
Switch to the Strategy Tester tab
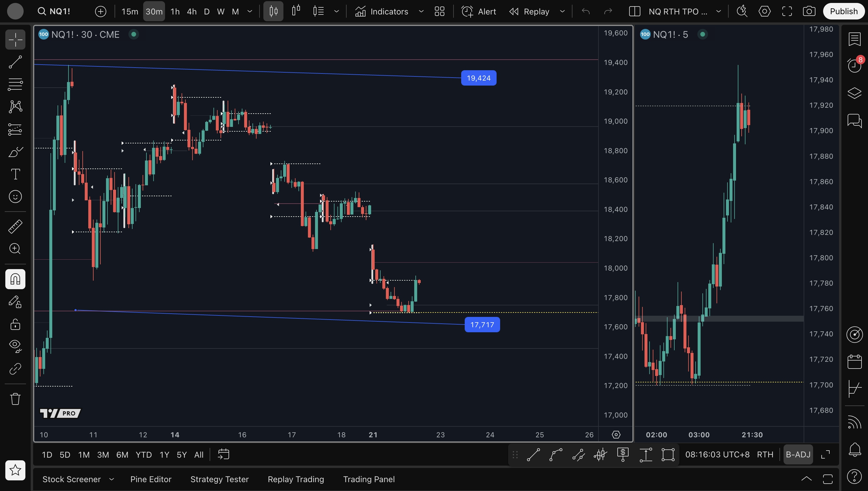[219, 479]
